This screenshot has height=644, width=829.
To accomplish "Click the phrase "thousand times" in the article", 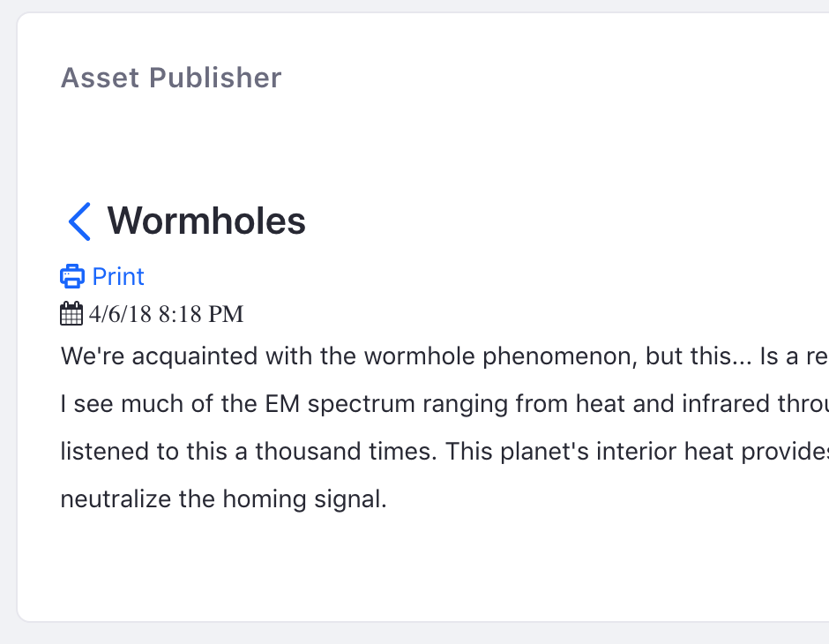I will pos(347,451).
